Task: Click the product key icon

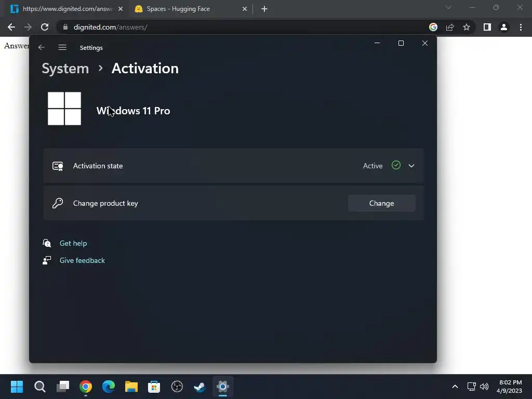Action: [x=58, y=203]
